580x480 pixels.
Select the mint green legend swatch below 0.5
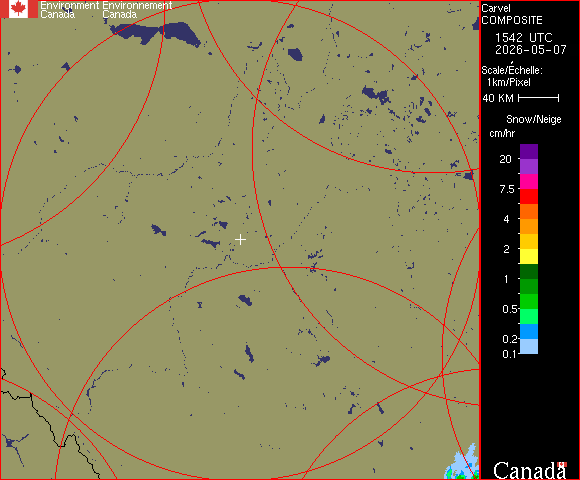tap(529, 317)
